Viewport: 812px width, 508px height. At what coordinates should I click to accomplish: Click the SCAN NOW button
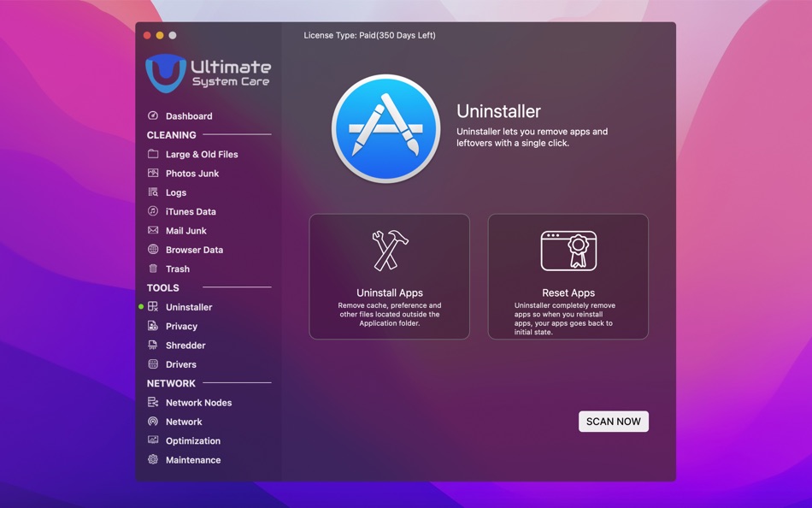[x=613, y=422]
